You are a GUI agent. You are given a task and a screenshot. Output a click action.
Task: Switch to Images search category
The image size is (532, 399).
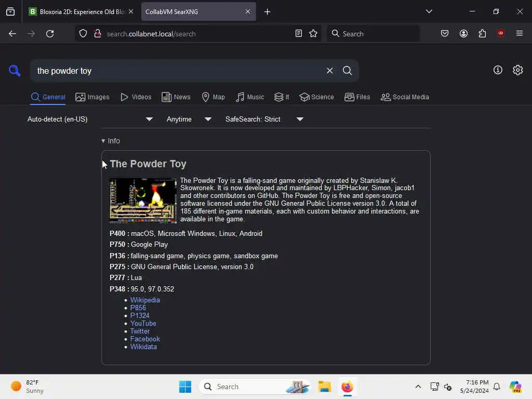92,97
